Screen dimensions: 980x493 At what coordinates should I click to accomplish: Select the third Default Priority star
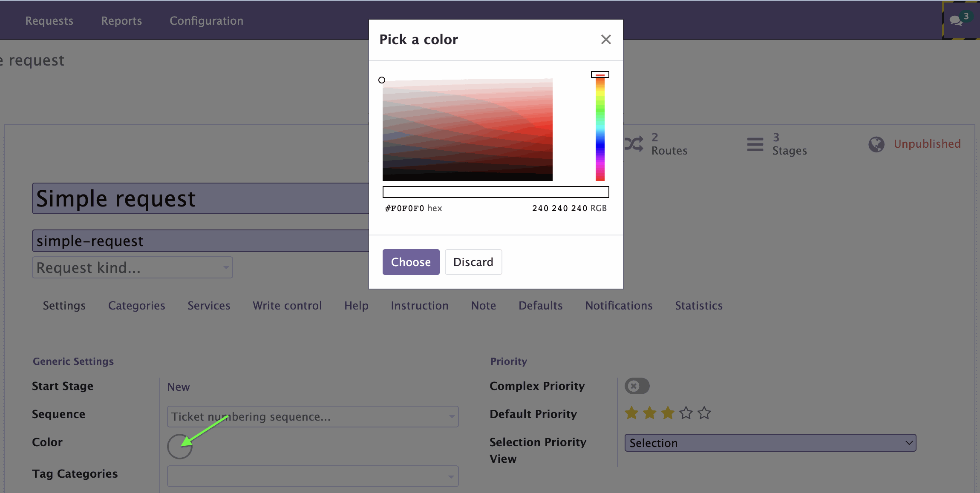point(668,413)
